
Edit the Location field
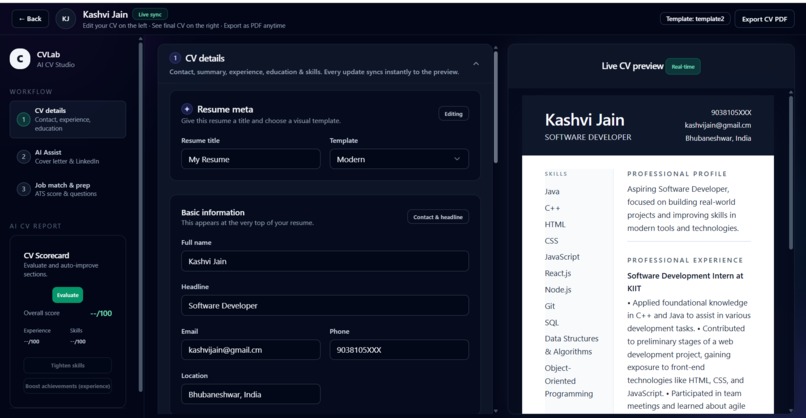250,394
